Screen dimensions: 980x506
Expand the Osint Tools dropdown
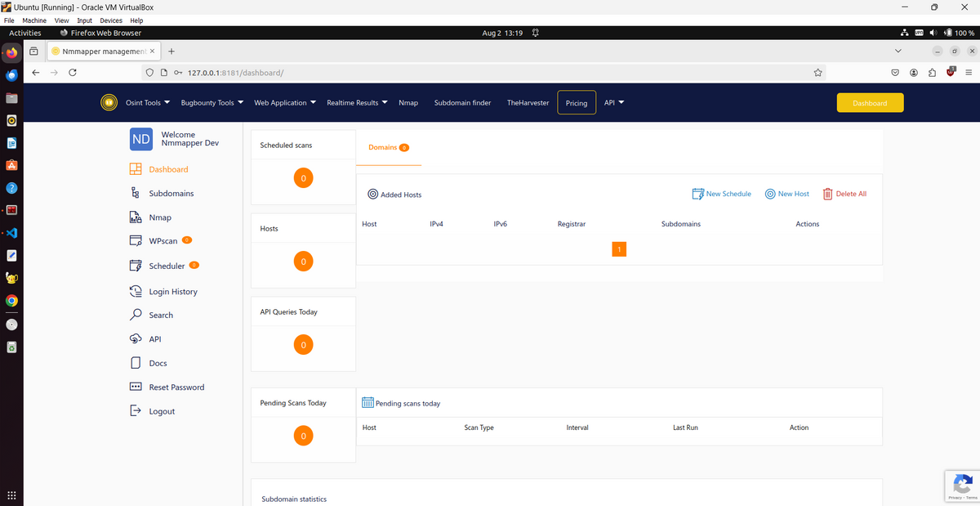coord(147,103)
